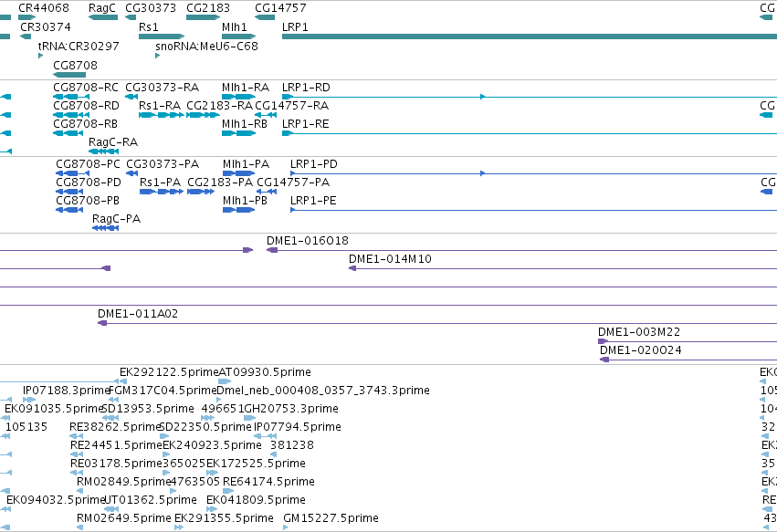The height and width of the screenshot is (532, 777).
Task: Select the CG30373 gene glyph
Action: (x=131, y=17)
